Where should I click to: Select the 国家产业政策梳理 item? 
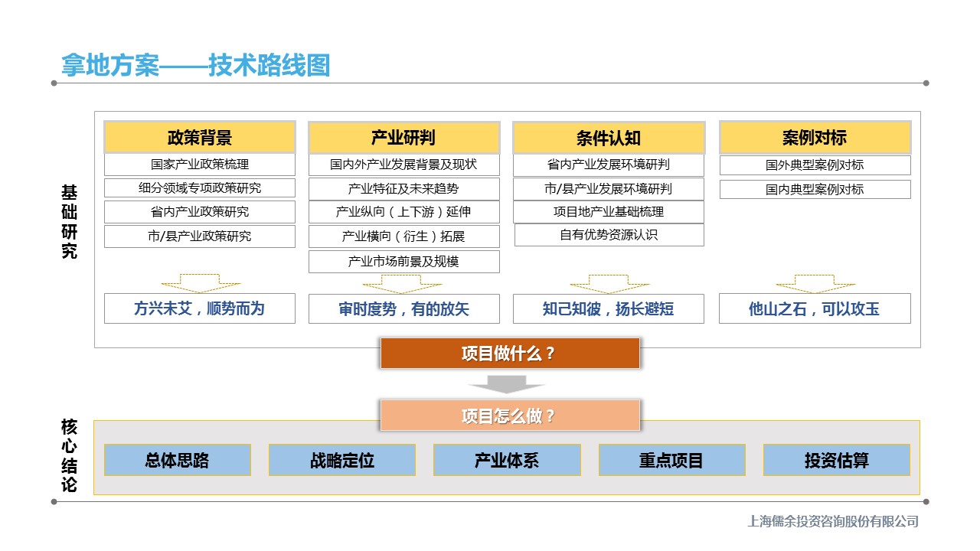click(x=200, y=165)
